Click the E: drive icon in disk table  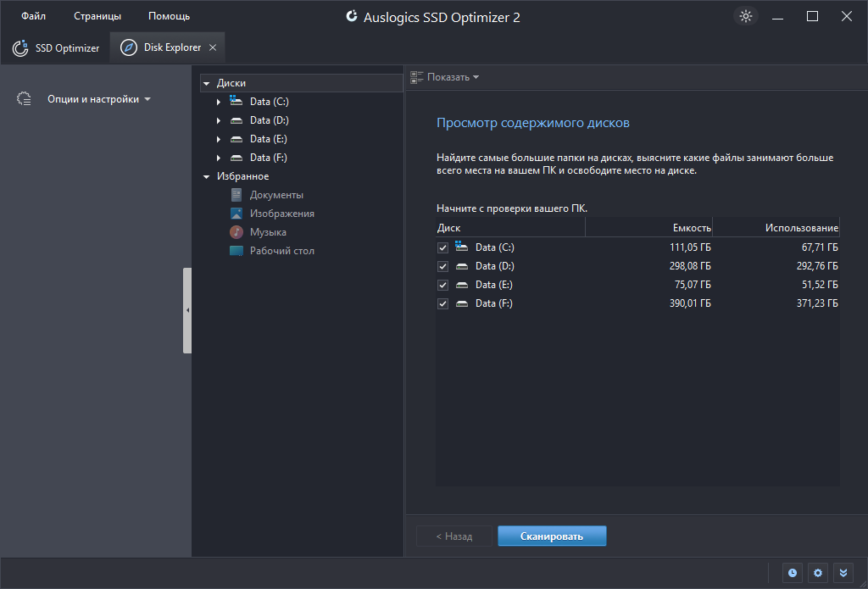462,285
